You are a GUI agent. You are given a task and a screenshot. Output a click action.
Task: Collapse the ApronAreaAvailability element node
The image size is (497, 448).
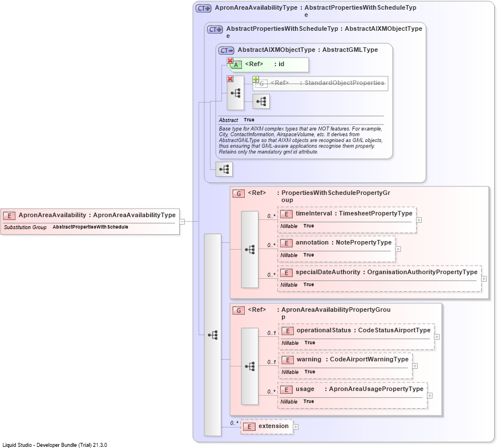pyautogui.click(x=182, y=222)
